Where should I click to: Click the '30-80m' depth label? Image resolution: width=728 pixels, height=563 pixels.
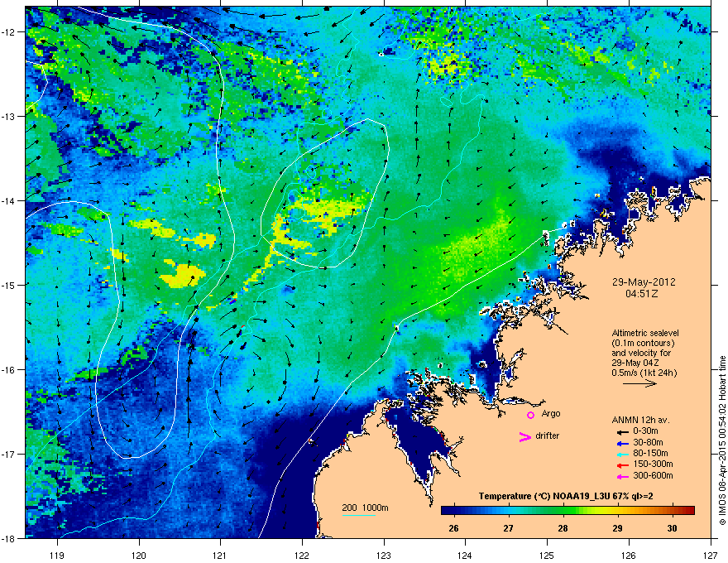(x=648, y=442)
